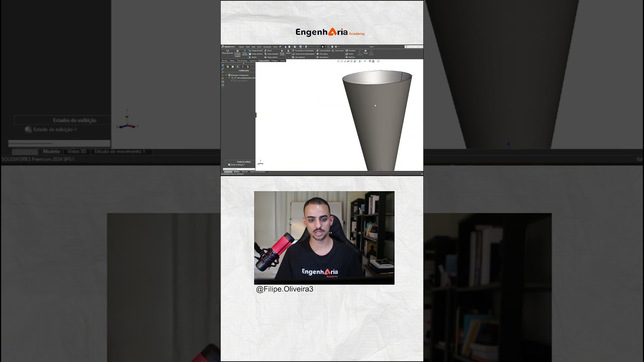The image size is (644, 362).
Task: Select the Dobra com loft tool
Action: [x=245, y=53]
